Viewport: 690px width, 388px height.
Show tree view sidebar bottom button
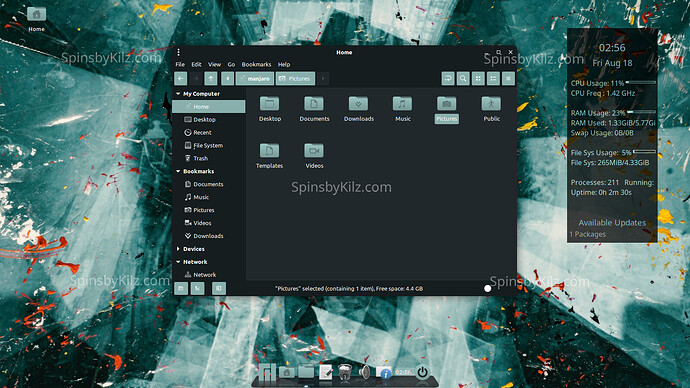(x=197, y=289)
